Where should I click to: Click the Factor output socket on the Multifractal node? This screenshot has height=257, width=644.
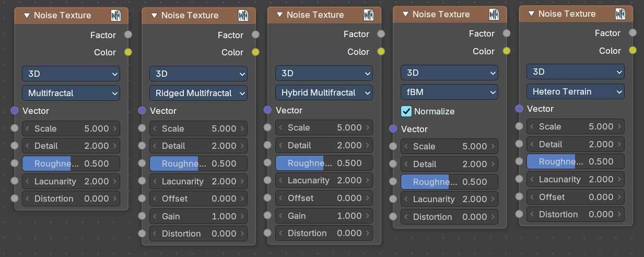coord(128,35)
